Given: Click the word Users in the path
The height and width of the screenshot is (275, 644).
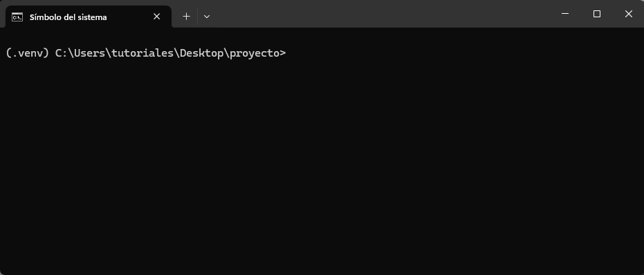Looking at the screenshot, I should click(90, 53).
